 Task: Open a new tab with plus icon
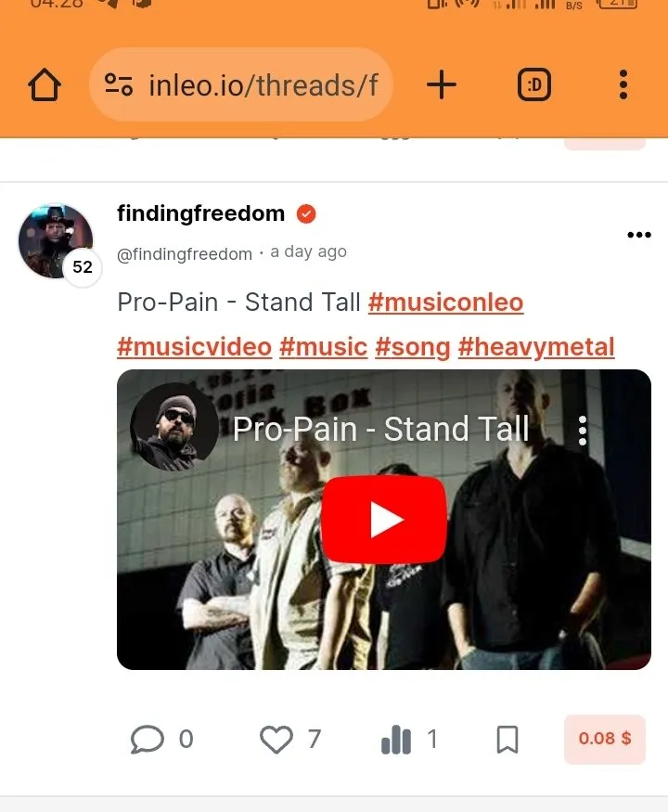pyautogui.click(x=442, y=85)
